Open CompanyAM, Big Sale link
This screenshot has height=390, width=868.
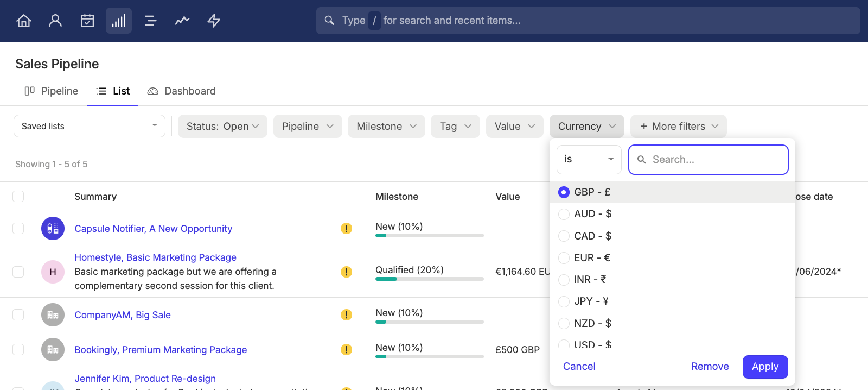tap(123, 315)
